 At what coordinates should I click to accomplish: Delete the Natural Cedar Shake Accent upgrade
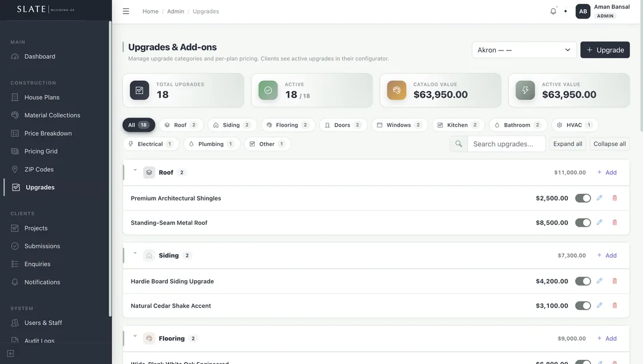pyautogui.click(x=614, y=306)
